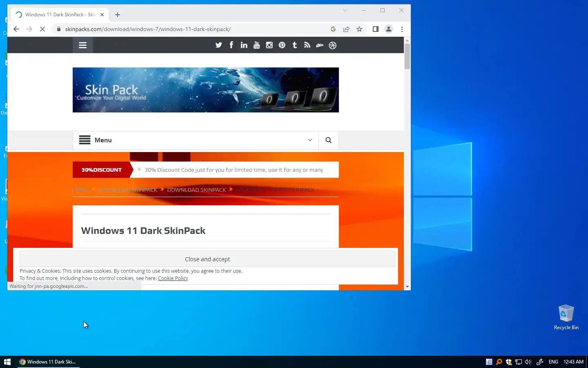Close the Windows 11 Dark SkinPack tab
This screenshot has width=588, height=368.
tap(102, 15)
